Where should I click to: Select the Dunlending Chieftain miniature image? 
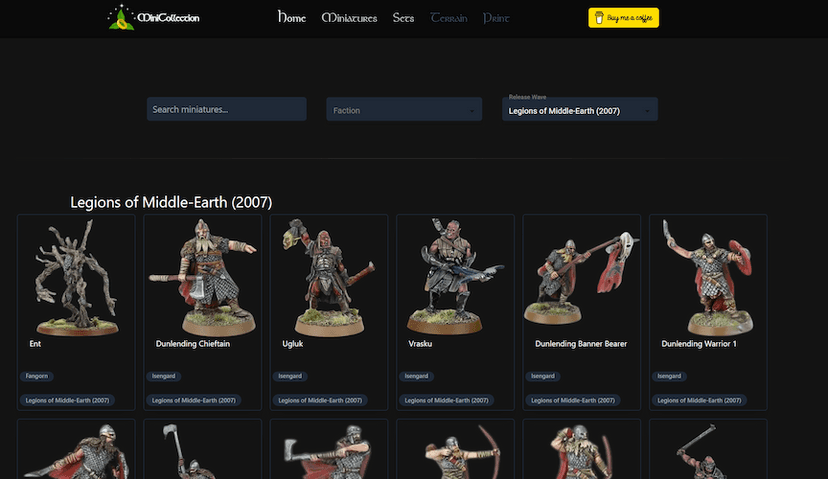click(x=203, y=277)
